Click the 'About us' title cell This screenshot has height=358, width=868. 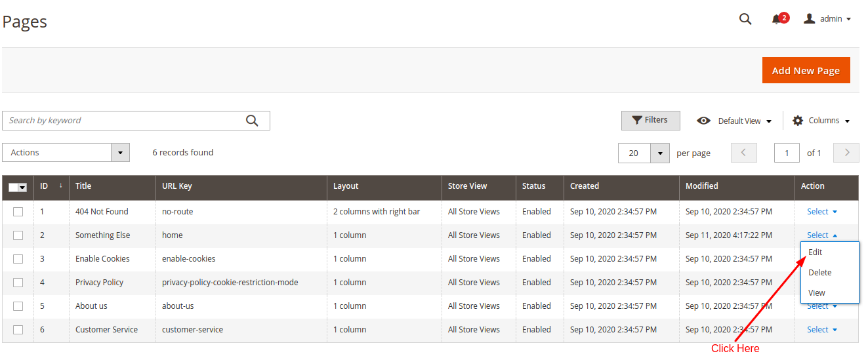[x=91, y=306]
